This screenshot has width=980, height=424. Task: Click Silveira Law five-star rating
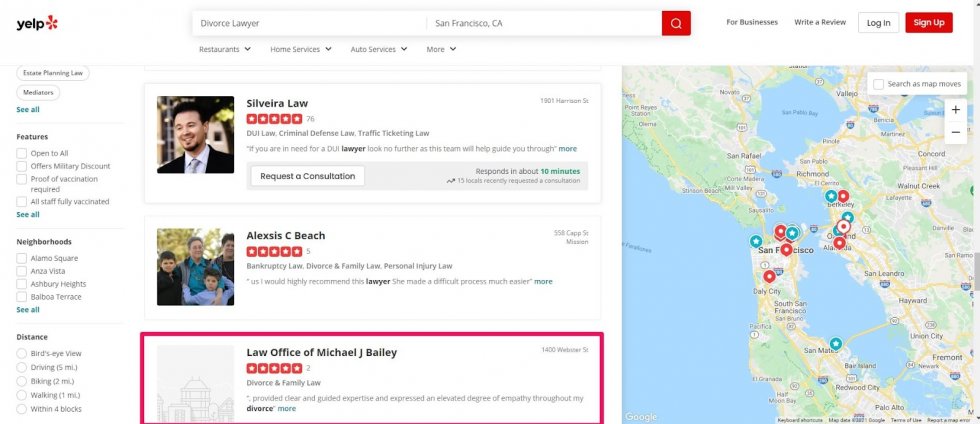[x=274, y=119]
